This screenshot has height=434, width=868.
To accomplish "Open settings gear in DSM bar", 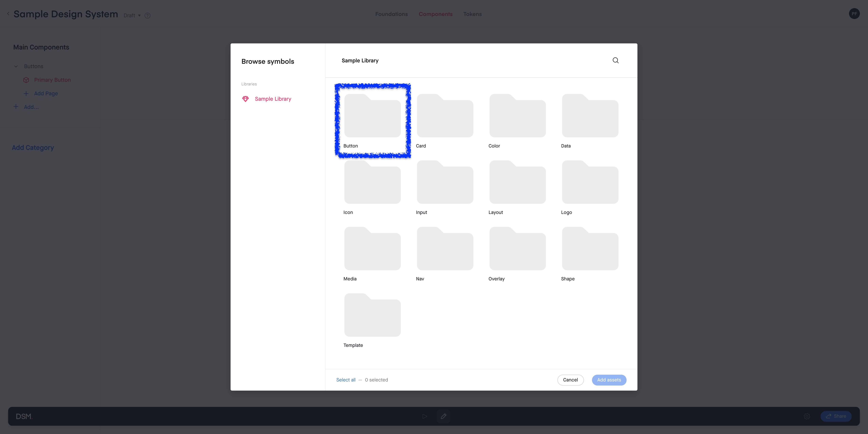I will [x=807, y=416].
